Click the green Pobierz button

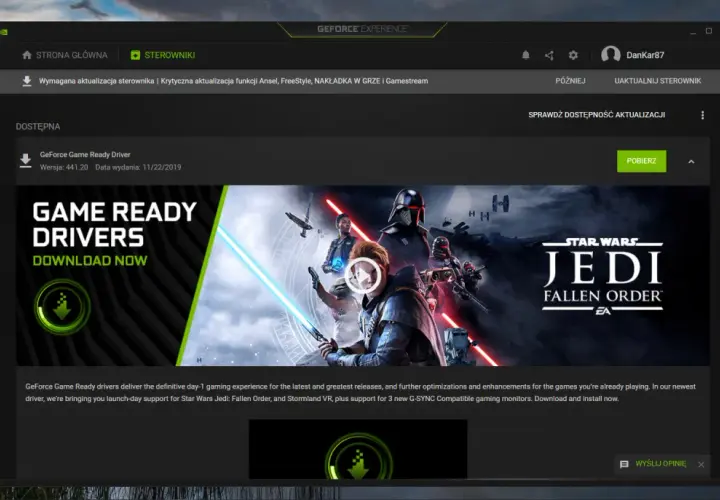[641, 161]
